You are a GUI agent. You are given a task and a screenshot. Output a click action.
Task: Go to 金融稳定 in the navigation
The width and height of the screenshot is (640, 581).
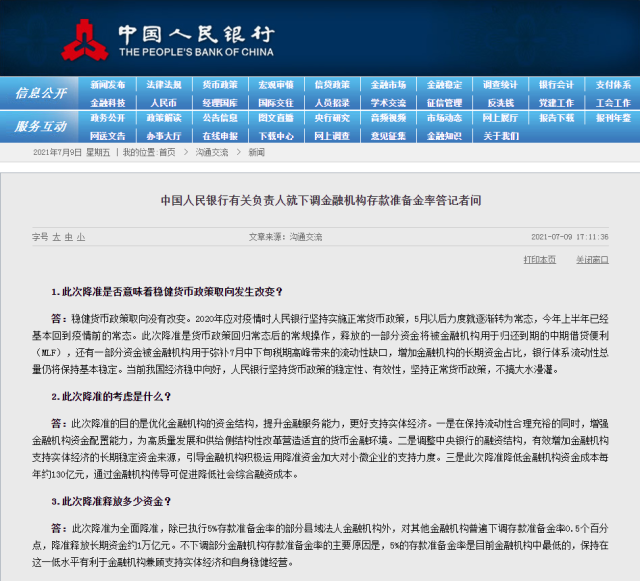[x=444, y=85]
